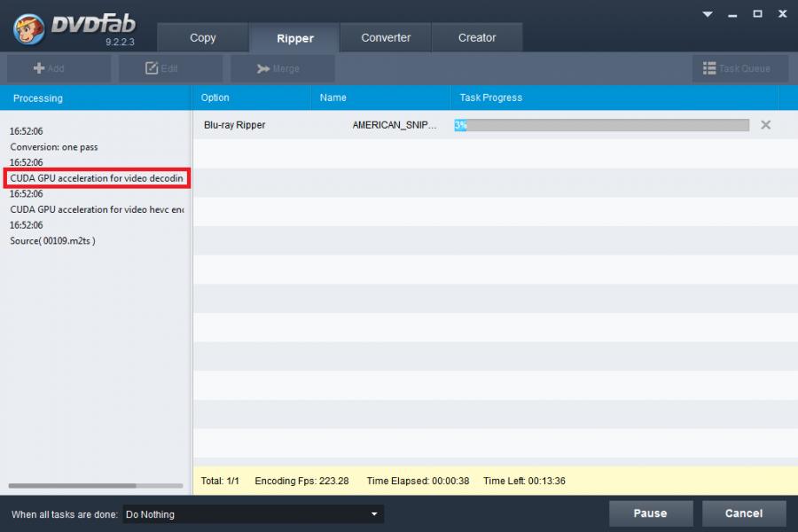Click the Processing panel header

pos(96,98)
